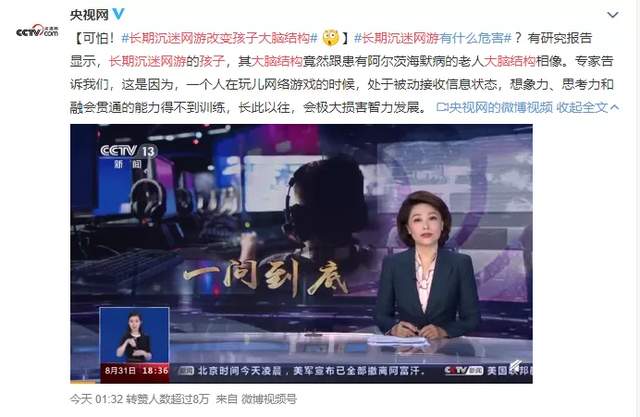Collapse the post with 收起全文
This screenshot has height=417, width=640.
point(582,107)
